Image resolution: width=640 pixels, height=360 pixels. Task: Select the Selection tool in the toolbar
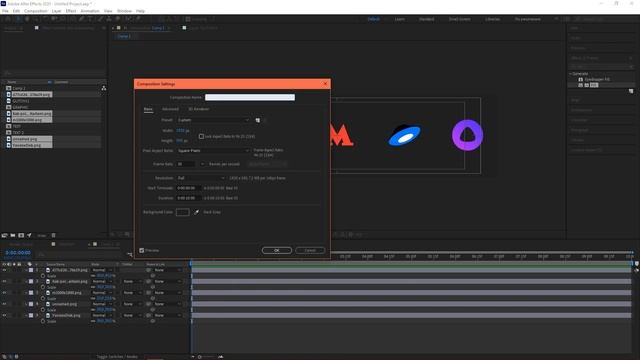pyautogui.click(x=18, y=19)
